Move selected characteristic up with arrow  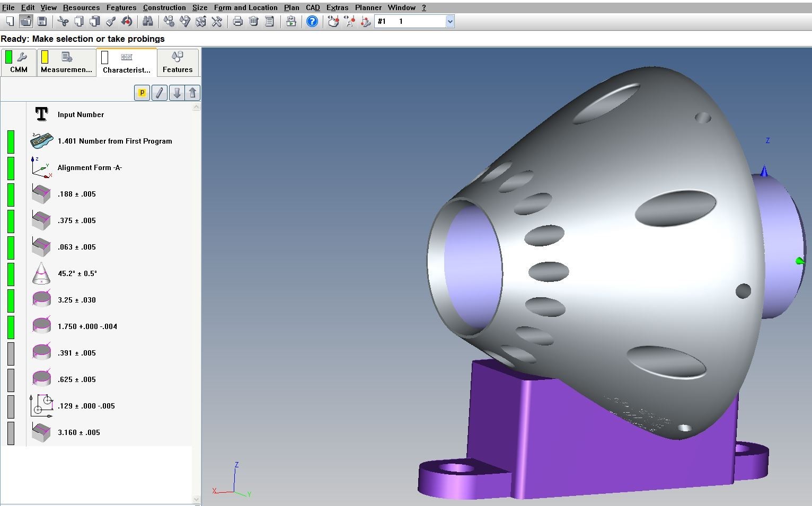point(192,93)
